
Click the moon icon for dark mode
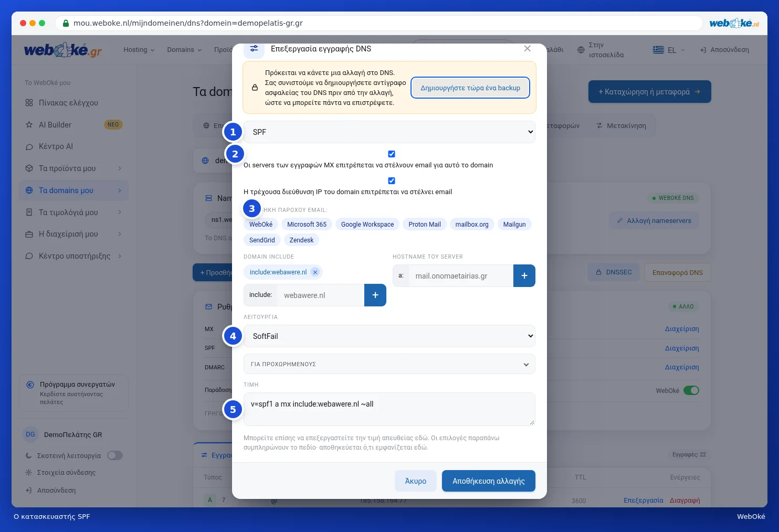point(29,456)
